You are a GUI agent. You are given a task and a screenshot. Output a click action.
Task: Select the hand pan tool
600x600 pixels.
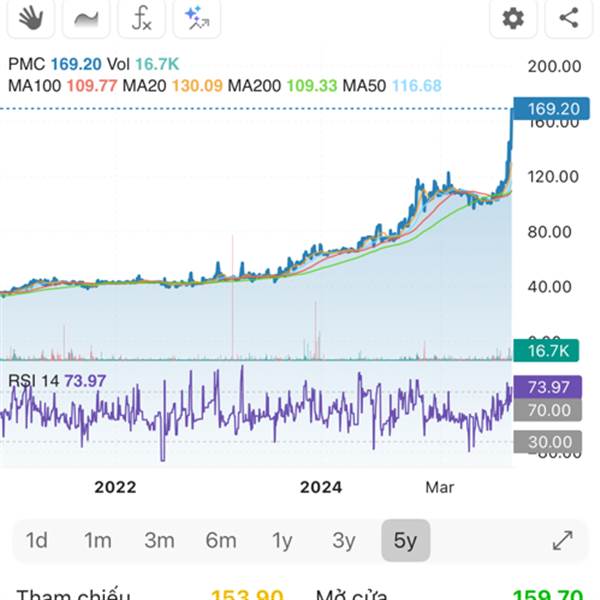click(30, 17)
